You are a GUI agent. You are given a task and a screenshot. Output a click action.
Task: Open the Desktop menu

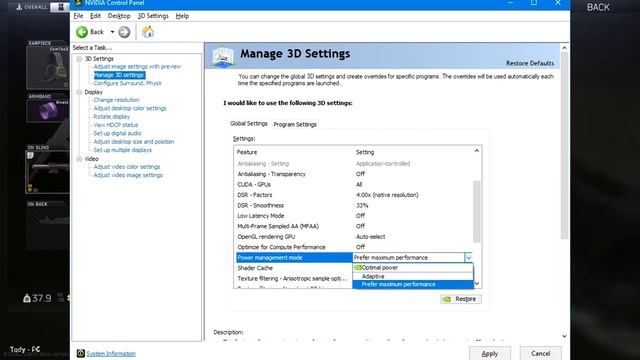tap(119, 16)
